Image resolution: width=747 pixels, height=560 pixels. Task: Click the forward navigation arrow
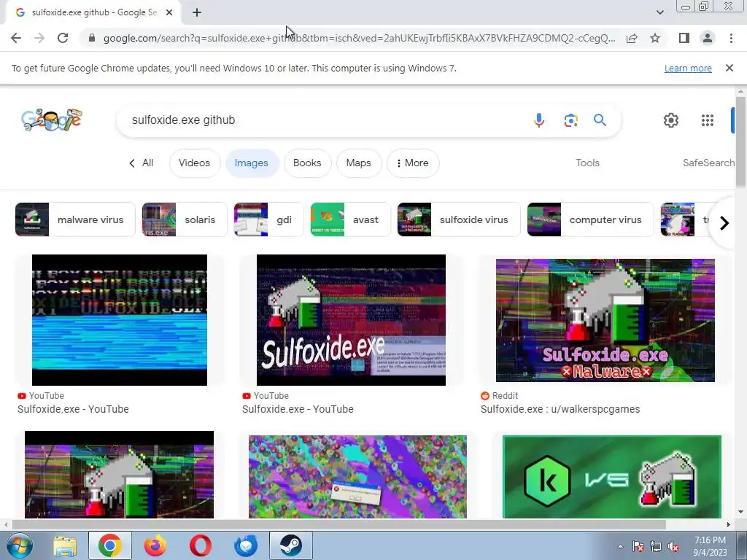pyautogui.click(x=39, y=38)
